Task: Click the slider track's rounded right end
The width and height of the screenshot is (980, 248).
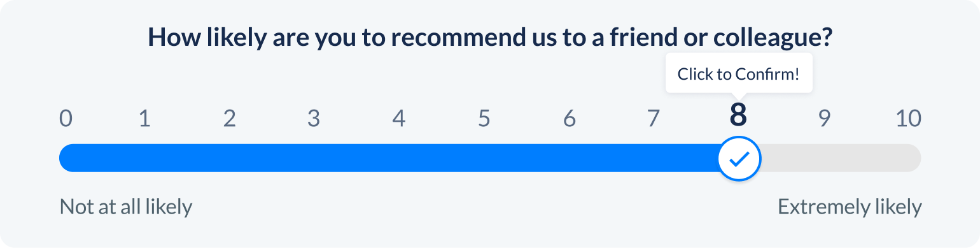Action: pos(914,158)
